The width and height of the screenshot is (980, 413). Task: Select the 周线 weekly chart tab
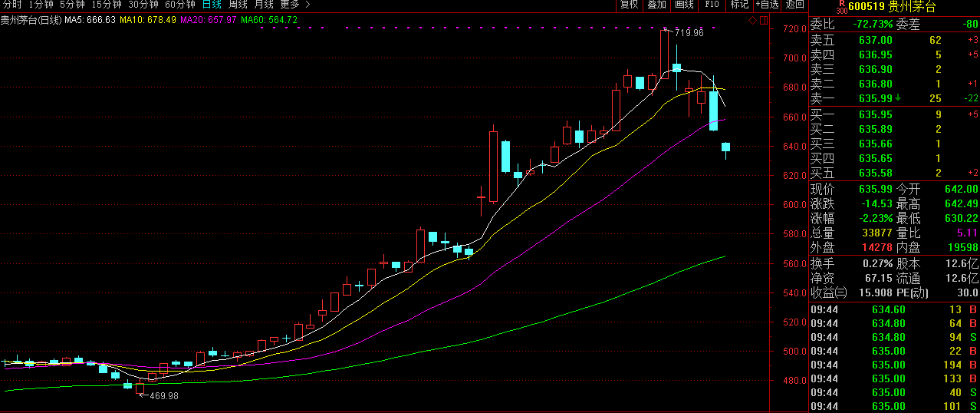pos(238,5)
